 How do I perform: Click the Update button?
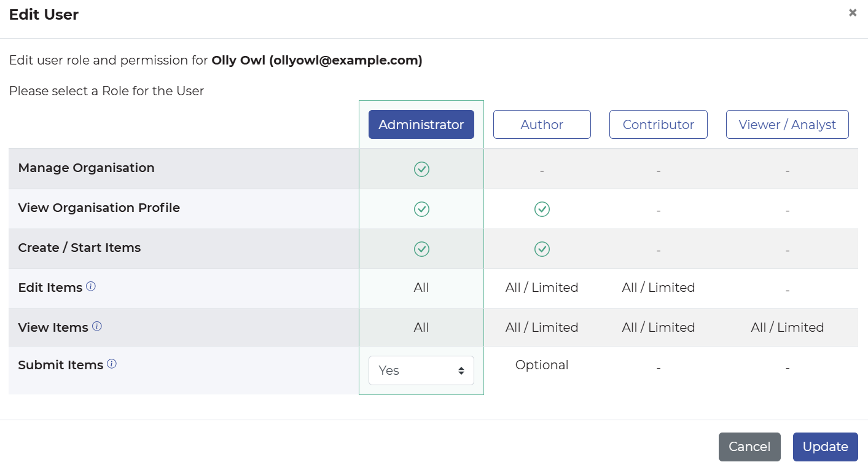(825, 447)
